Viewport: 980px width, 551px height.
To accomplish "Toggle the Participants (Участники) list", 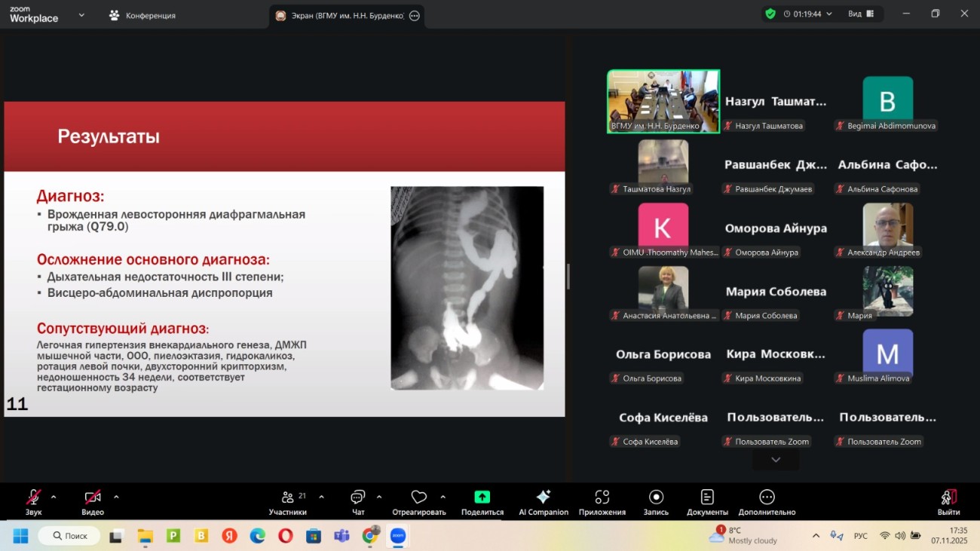I will (x=287, y=502).
